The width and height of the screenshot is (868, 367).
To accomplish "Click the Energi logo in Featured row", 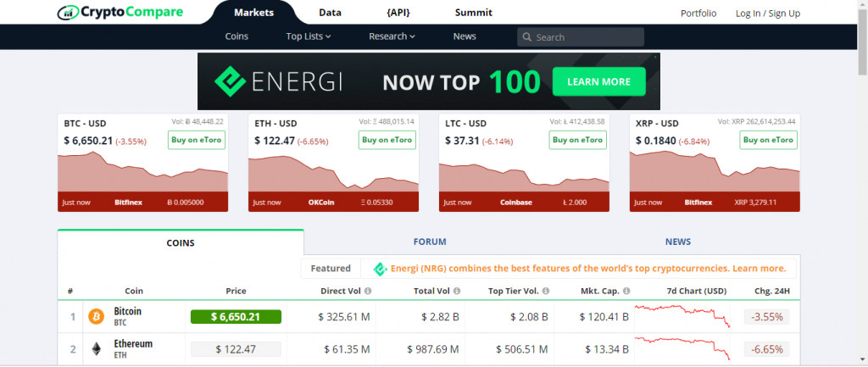I will tap(379, 269).
